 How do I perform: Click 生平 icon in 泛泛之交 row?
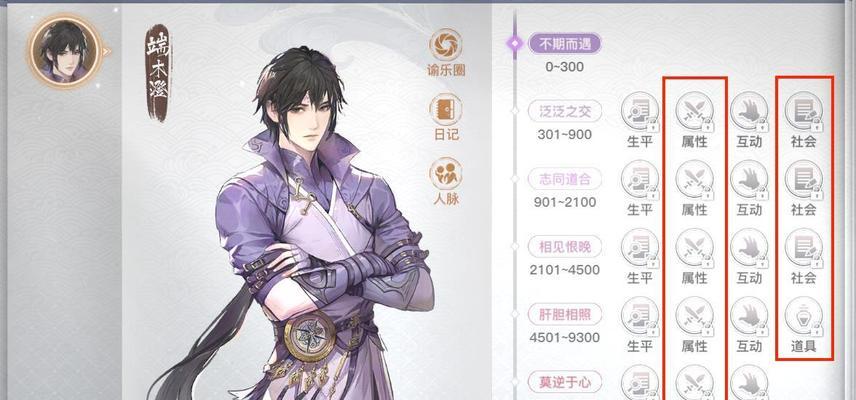(x=640, y=111)
